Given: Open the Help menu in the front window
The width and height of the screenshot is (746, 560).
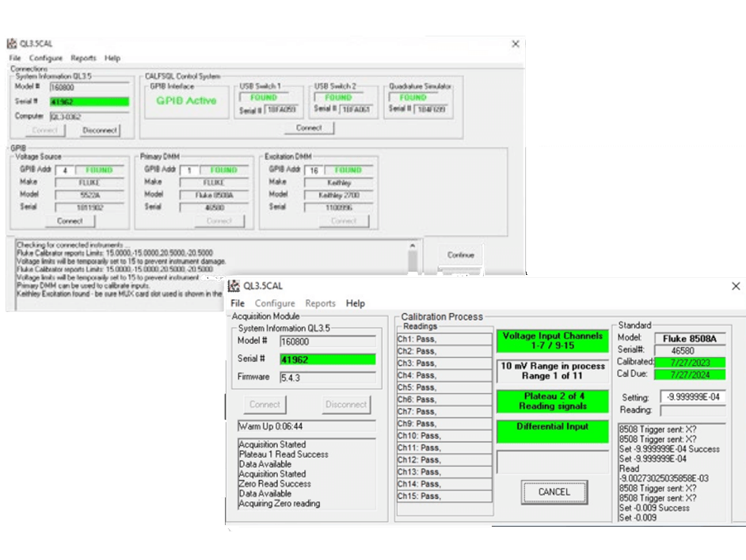Looking at the screenshot, I should point(356,303).
